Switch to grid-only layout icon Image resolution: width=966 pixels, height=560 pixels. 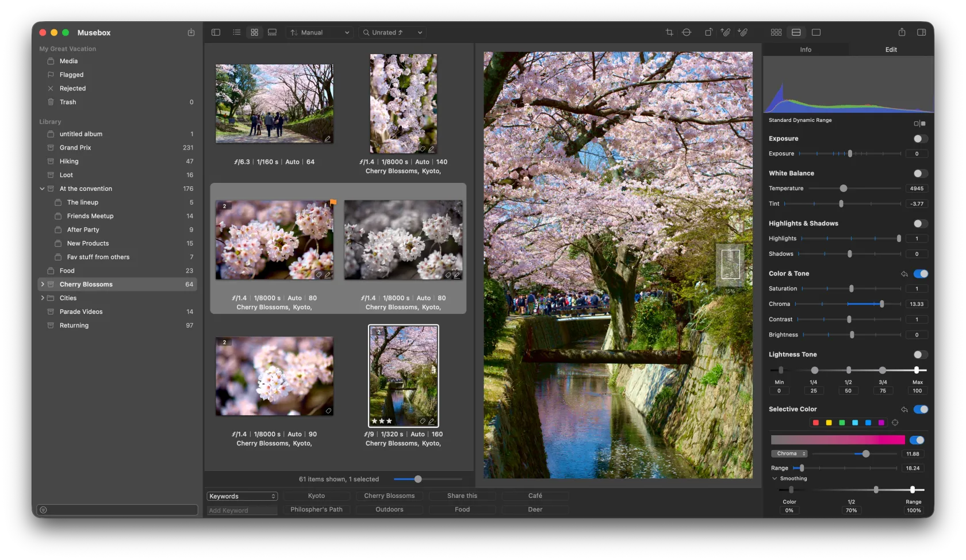[776, 33]
